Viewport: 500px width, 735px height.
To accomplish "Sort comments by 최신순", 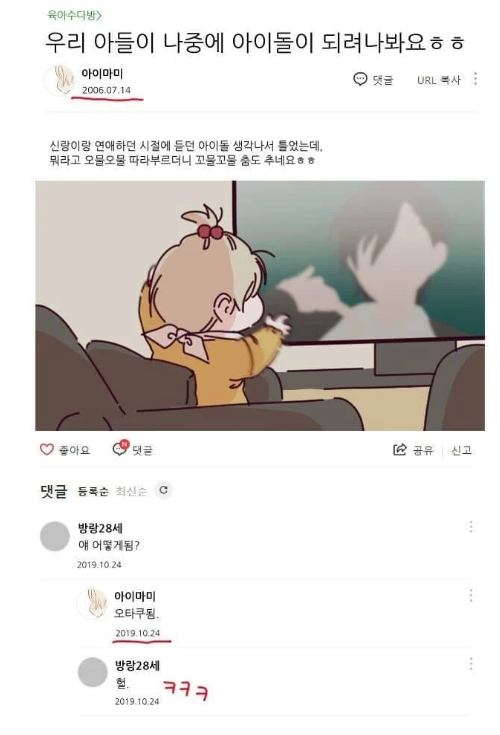I will [x=131, y=491].
